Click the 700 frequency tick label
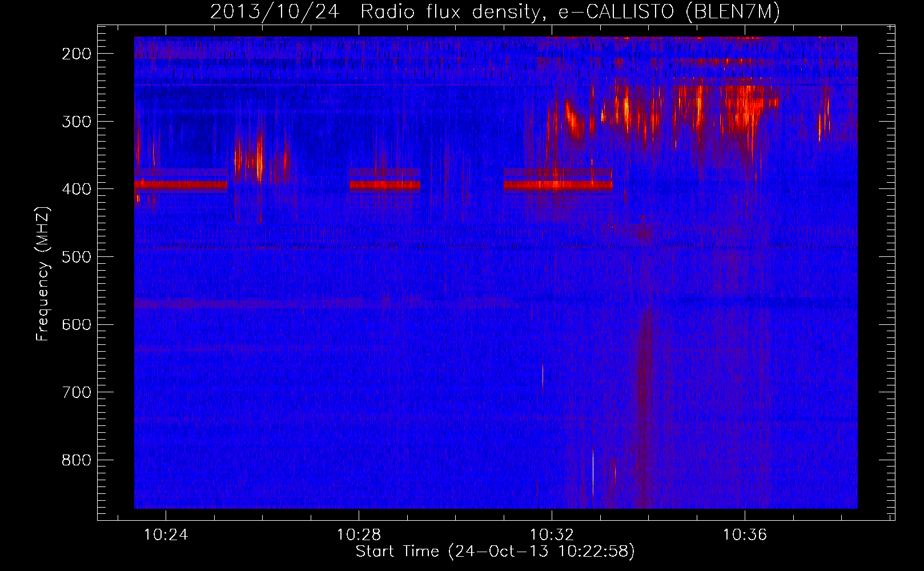 click(77, 392)
